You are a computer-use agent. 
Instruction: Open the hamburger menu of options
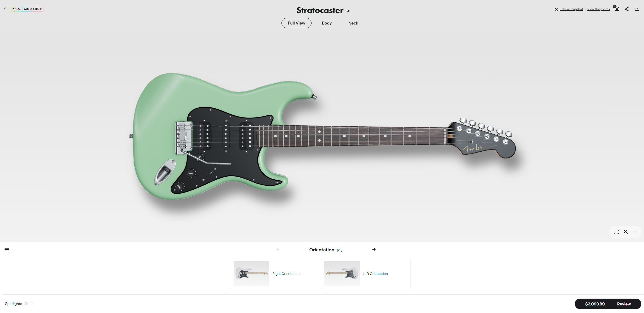[x=7, y=250]
